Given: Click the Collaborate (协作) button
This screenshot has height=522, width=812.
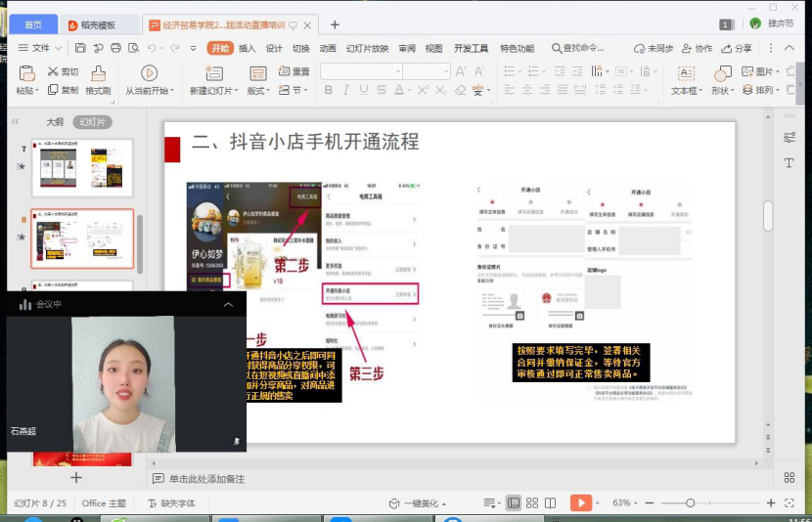Looking at the screenshot, I should [x=698, y=48].
